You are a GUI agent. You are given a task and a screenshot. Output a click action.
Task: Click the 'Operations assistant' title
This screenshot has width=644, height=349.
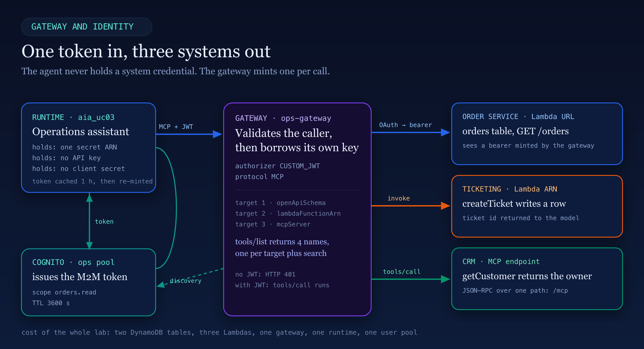click(80, 132)
